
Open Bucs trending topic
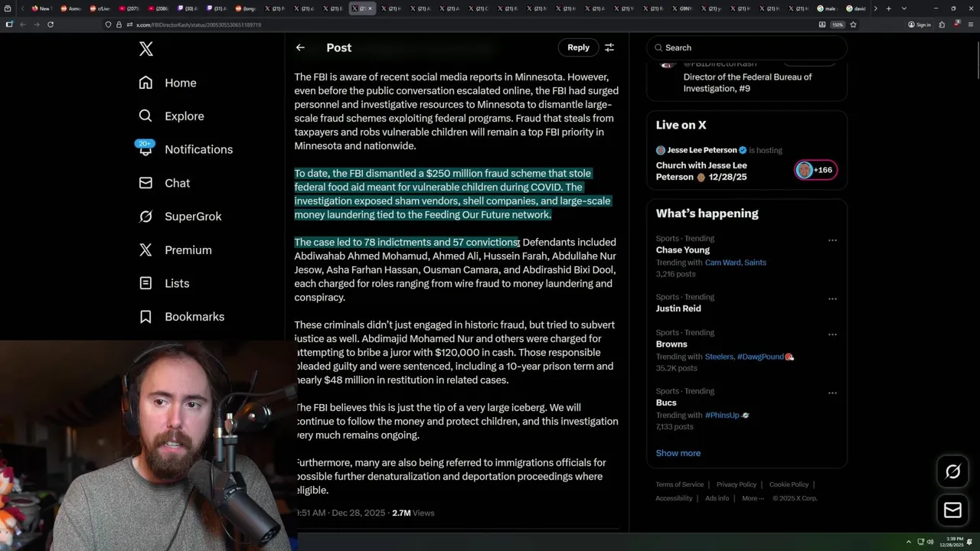tap(666, 403)
